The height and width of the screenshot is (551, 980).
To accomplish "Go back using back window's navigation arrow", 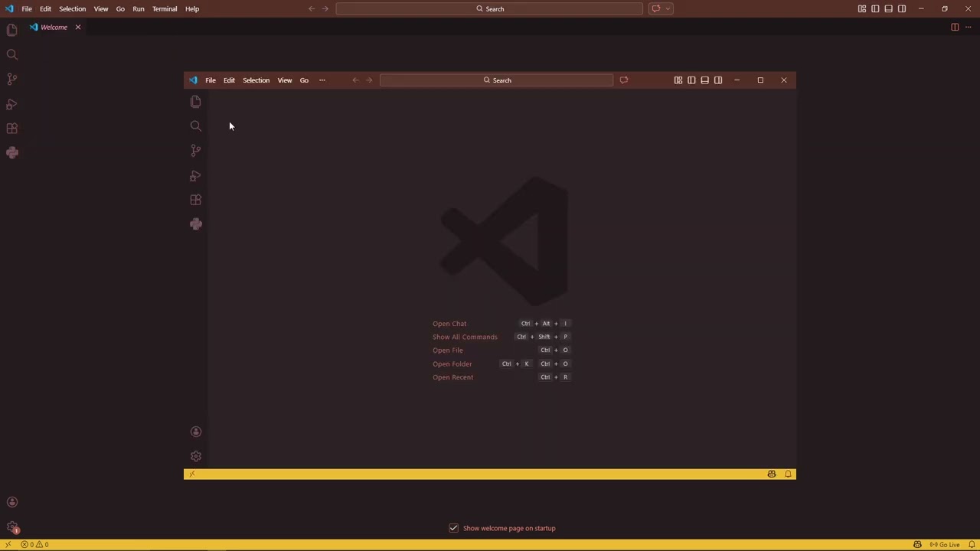I will tap(311, 9).
